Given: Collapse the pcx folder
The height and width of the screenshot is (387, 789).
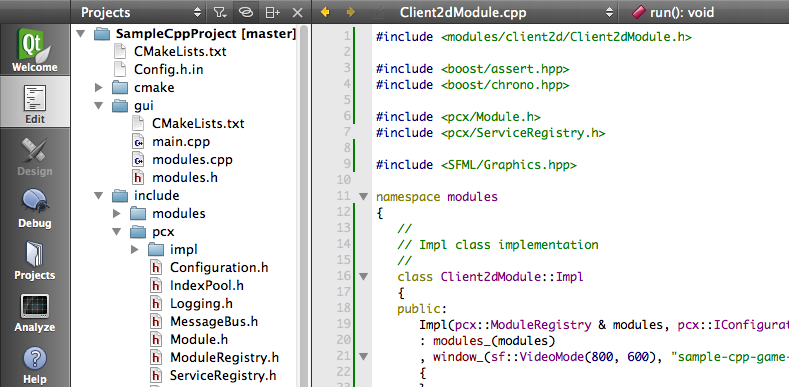Looking at the screenshot, I should click(117, 232).
